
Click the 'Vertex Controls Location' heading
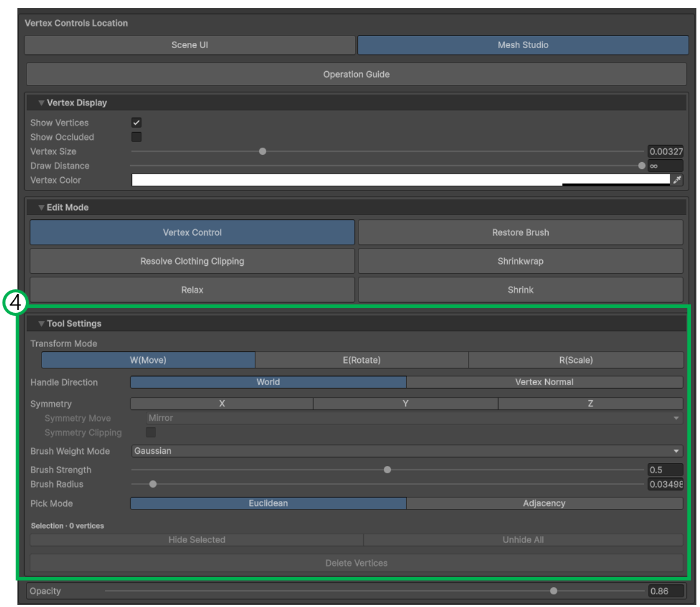click(x=77, y=24)
